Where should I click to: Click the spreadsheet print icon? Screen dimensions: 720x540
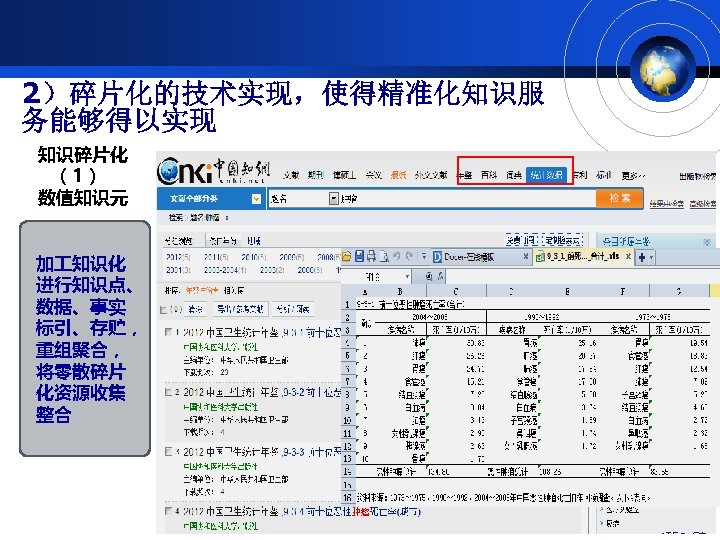click(371, 256)
